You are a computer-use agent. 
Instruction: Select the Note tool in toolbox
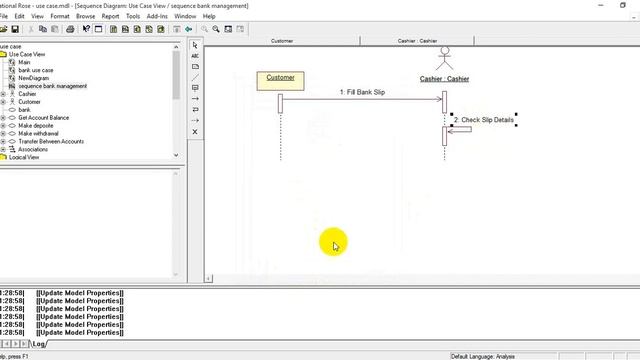pos(195,67)
